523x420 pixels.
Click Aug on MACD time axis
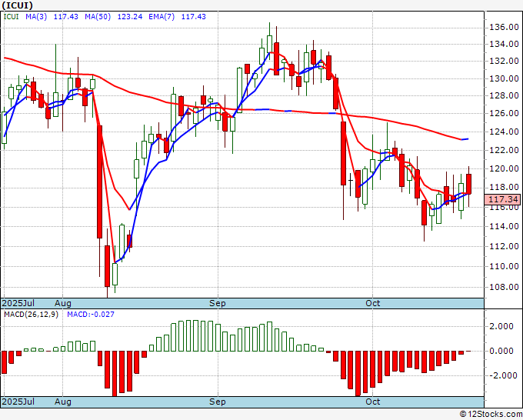pos(63,402)
